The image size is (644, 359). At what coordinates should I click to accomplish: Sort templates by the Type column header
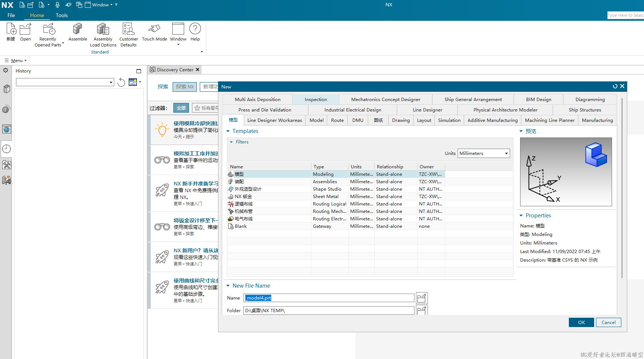point(330,167)
